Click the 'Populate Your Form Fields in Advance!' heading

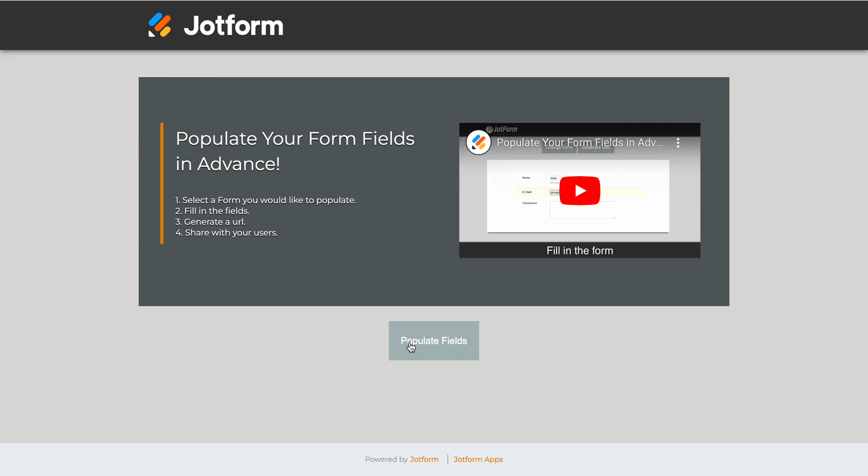click(295, 151)
